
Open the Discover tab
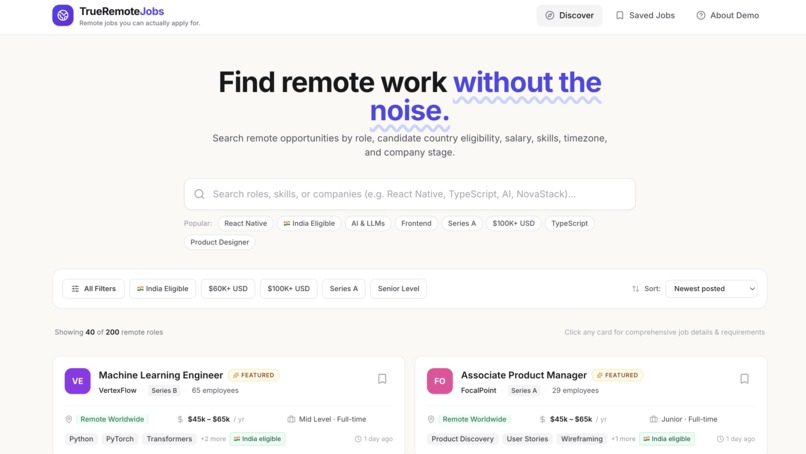click(x=570, y=15)
